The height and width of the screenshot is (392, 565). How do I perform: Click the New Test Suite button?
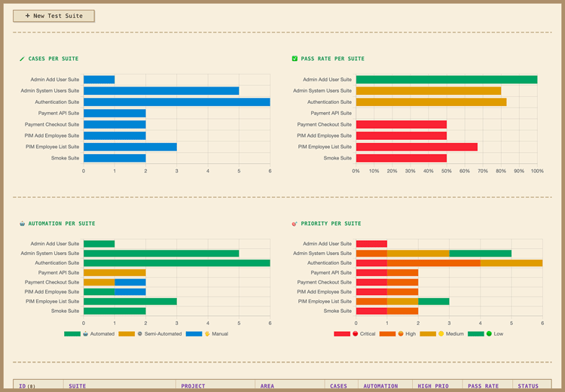pyautogui.click(x=53, y=16)
